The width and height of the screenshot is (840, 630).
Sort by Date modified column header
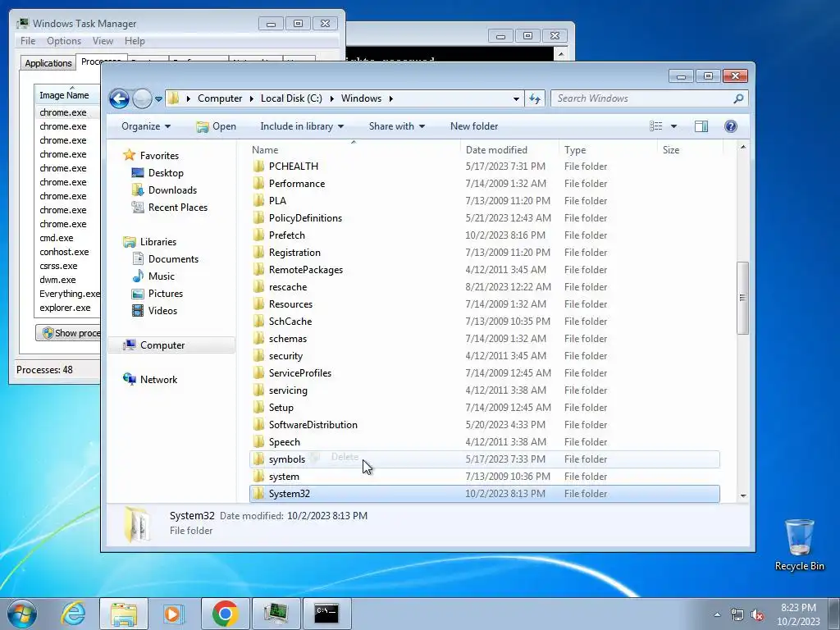pyautogui.click(x=509, y=150)
